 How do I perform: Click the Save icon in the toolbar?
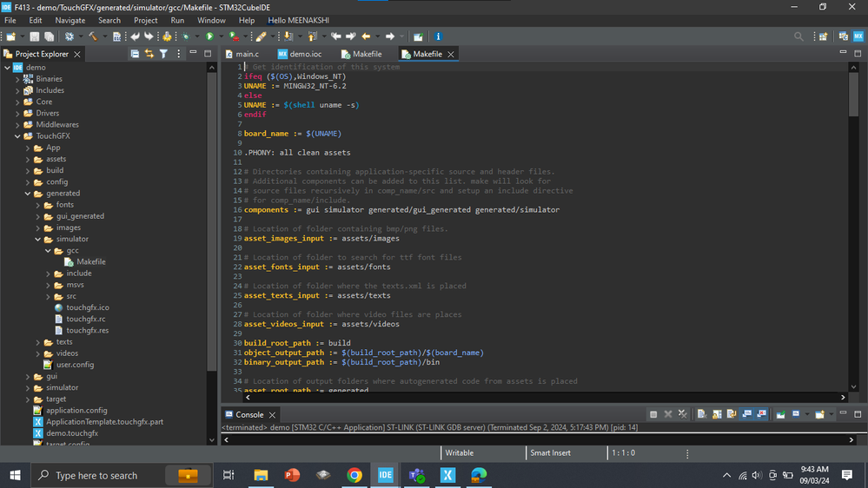pyautogui.click(x=35, y=36)
